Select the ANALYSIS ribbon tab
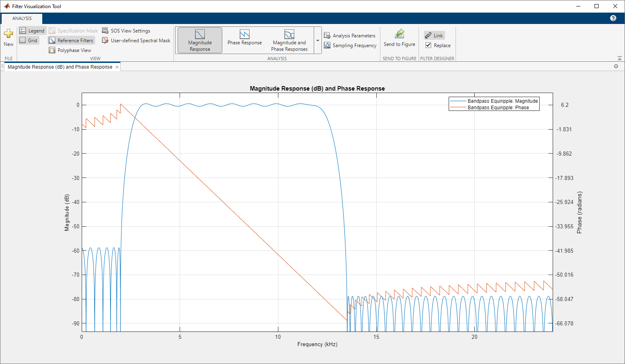This screenshot has height=364, width=625. 22,18
